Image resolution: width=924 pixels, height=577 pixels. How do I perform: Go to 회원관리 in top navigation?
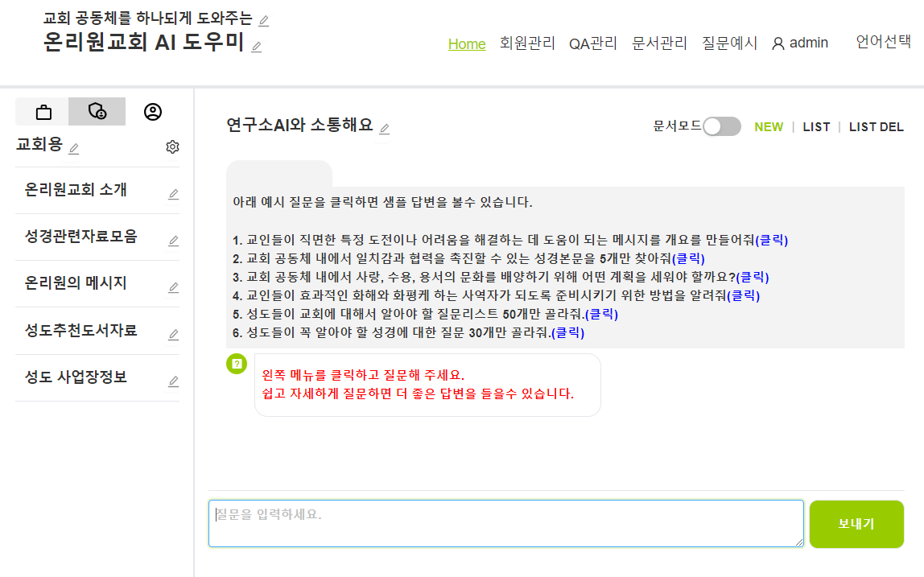[x=527, y=43]
